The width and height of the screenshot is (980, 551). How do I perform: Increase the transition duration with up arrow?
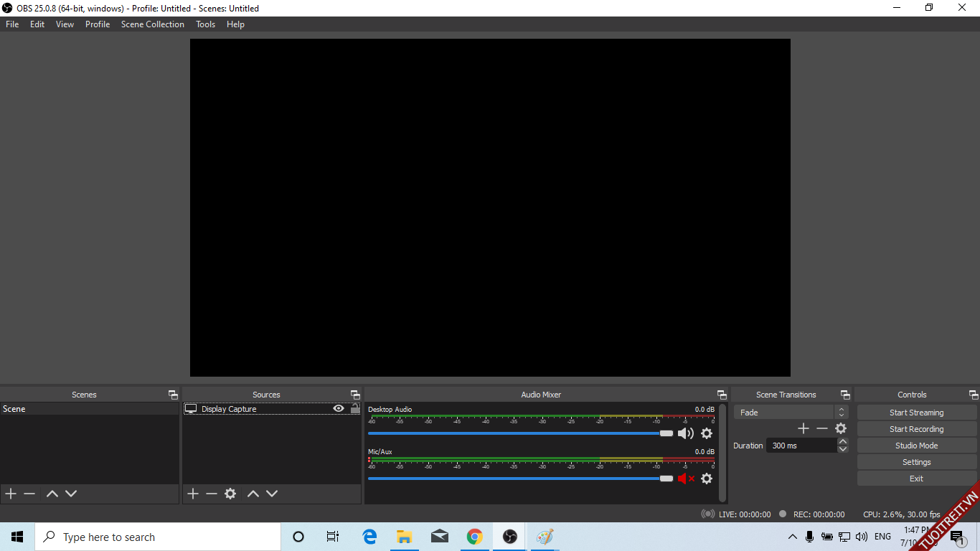(x=843, y=442)
